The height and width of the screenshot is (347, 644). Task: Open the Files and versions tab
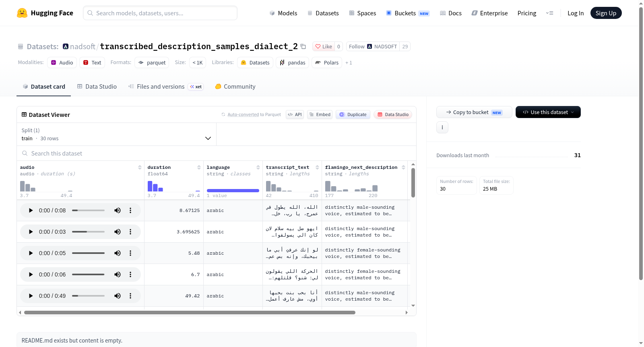coord(165,87)
